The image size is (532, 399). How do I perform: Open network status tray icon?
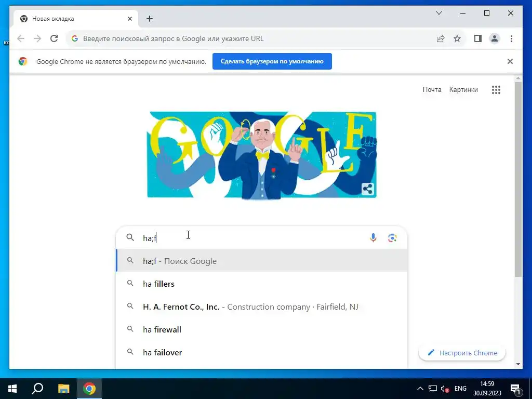(x=433, y=389)
